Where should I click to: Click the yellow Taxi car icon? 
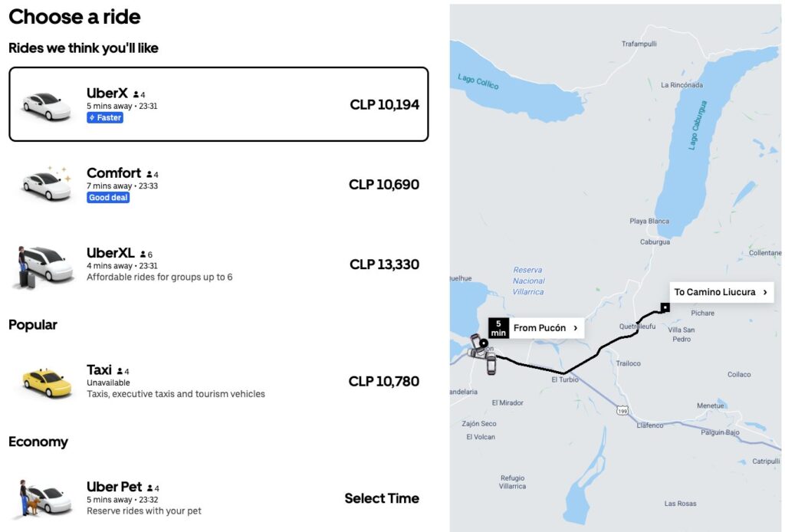46,382
